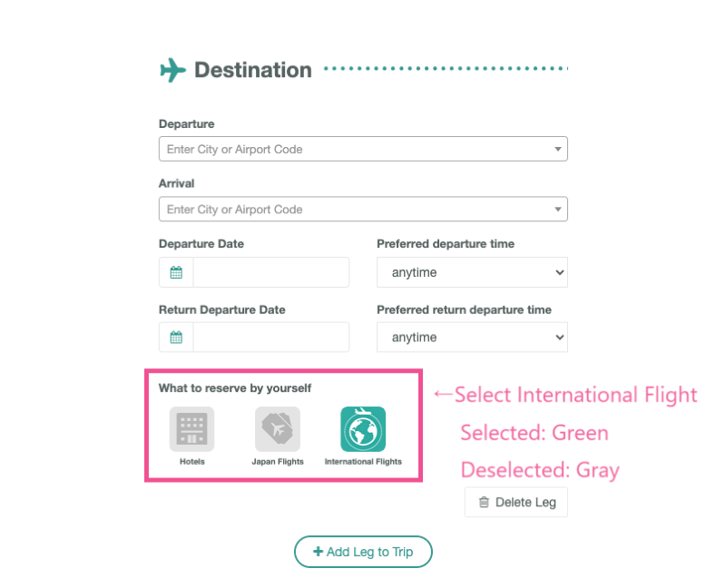Screen dimensions: 726x588
Task: Click the airplane icon beside Destination heading
Action: point(172,70)
